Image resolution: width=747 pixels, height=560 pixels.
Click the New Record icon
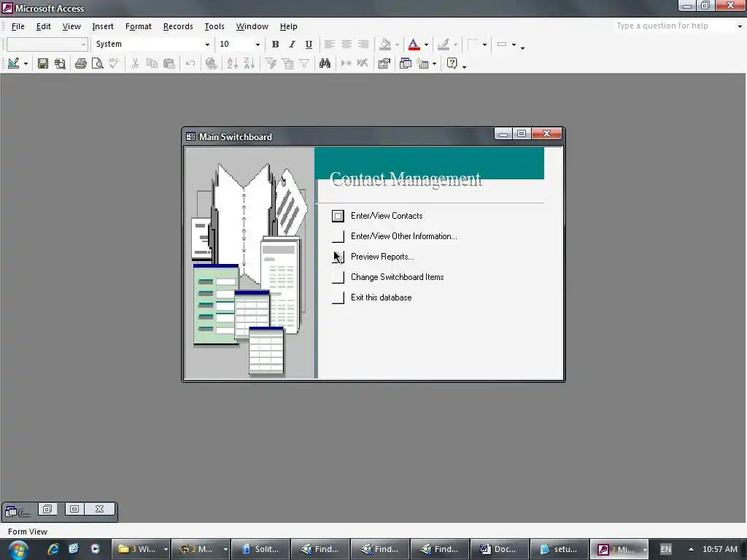pos(346,63)
